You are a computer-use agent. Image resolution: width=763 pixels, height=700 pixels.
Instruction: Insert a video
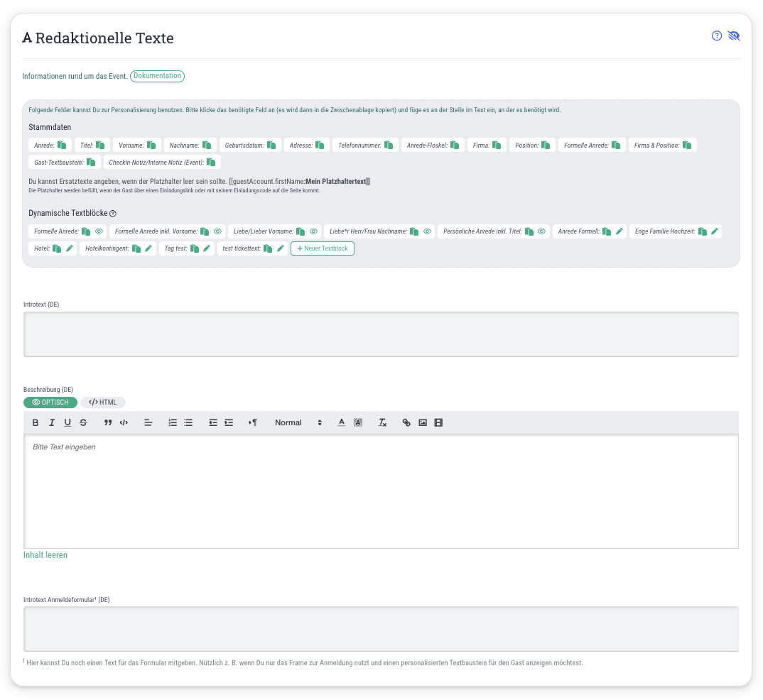[438, 422]
